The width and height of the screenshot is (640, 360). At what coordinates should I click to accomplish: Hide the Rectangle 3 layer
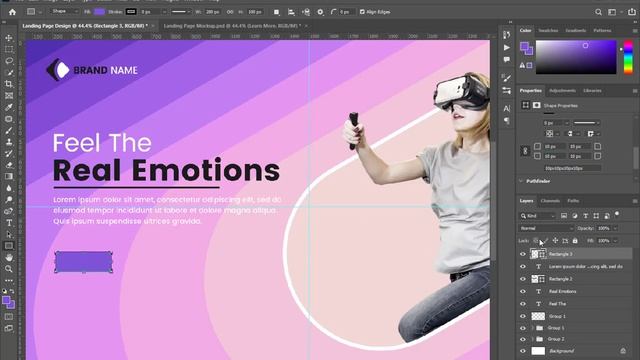point(523,254)
